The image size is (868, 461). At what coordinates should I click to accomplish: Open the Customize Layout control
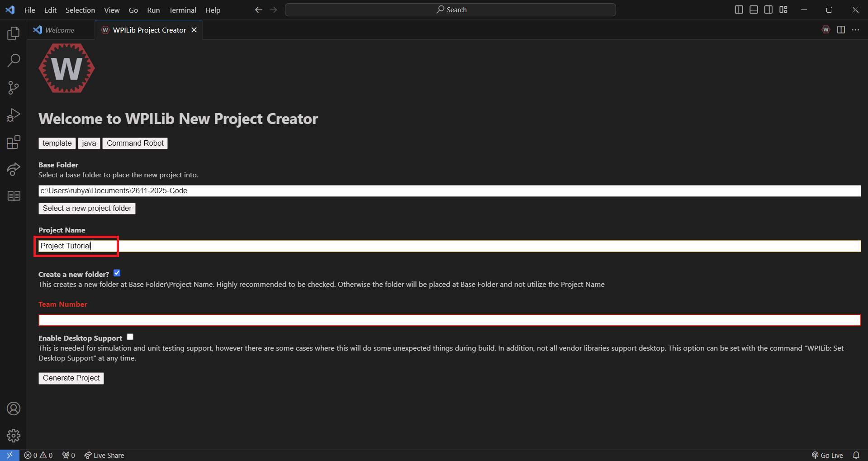pyautogui.click(x=783, y=10)
